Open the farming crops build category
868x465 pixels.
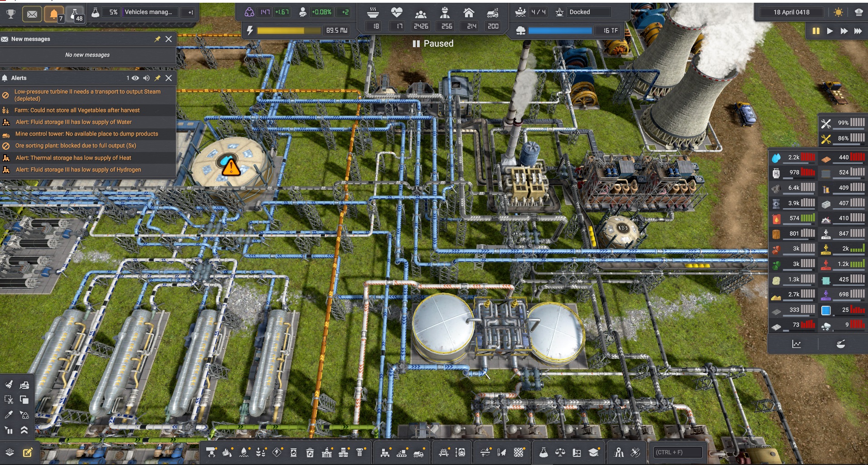pyautogui.click(x=261, y=452)
